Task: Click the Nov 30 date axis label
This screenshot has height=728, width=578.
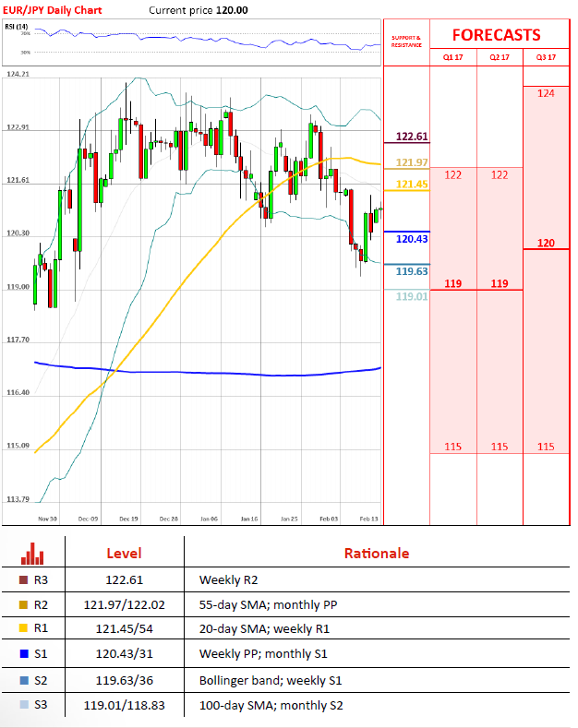Action: click(x=47, y=519)
